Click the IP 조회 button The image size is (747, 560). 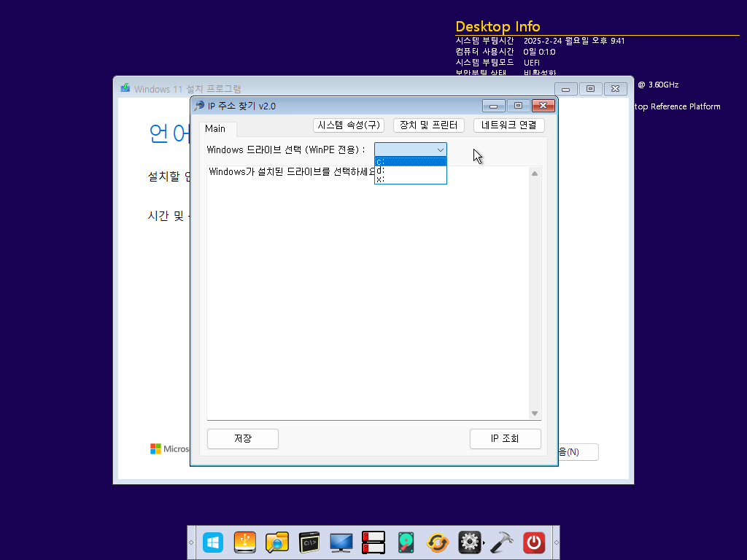point(505,438)
